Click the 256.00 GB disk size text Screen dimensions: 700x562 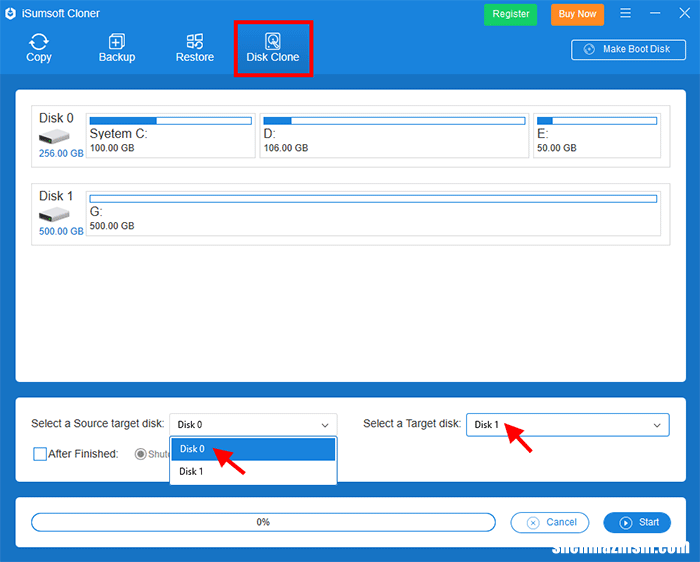[x=61, y=153]
